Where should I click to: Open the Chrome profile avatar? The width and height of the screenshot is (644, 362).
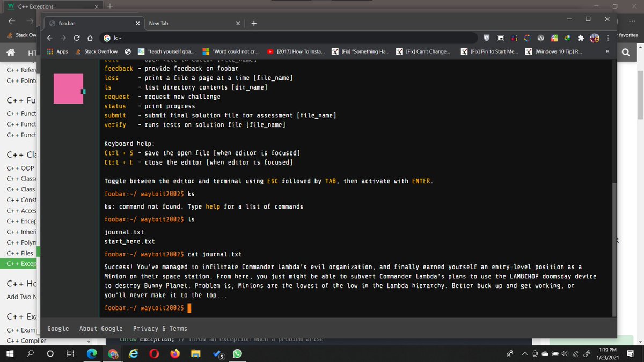point(595,38)
